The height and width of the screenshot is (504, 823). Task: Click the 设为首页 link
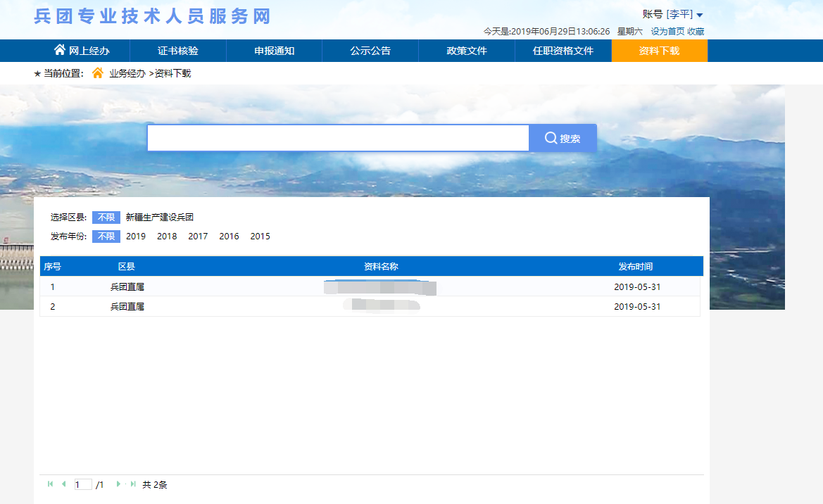(667, 32)
